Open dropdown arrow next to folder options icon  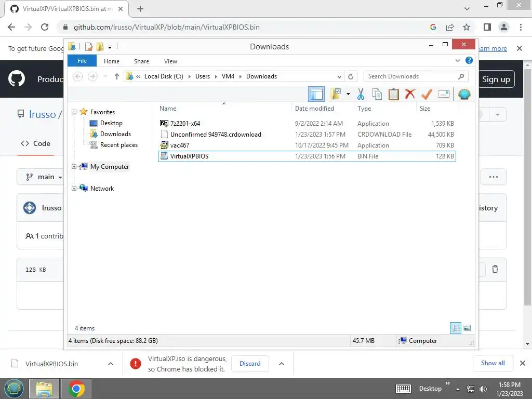(x=348, y=94)
